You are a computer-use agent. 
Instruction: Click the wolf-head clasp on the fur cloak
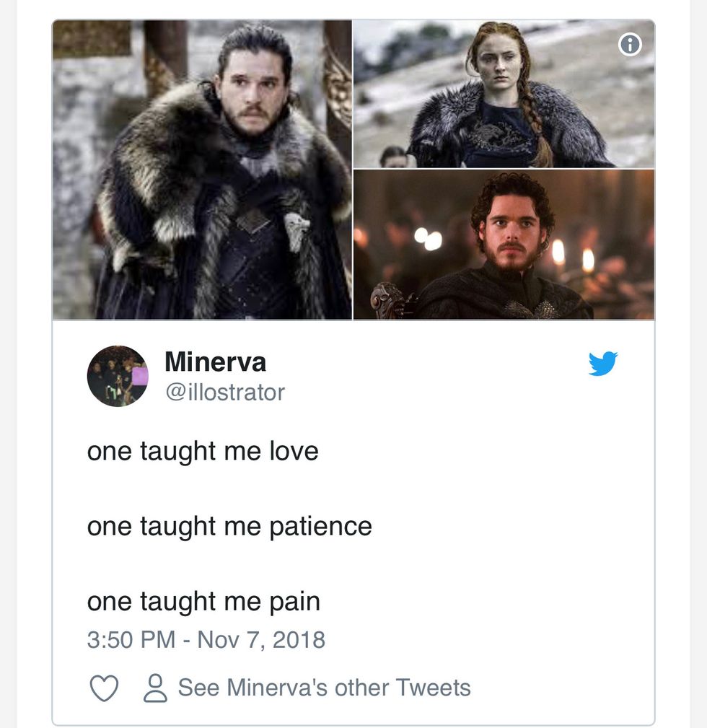pyautogui.click(x=297, y=229)
